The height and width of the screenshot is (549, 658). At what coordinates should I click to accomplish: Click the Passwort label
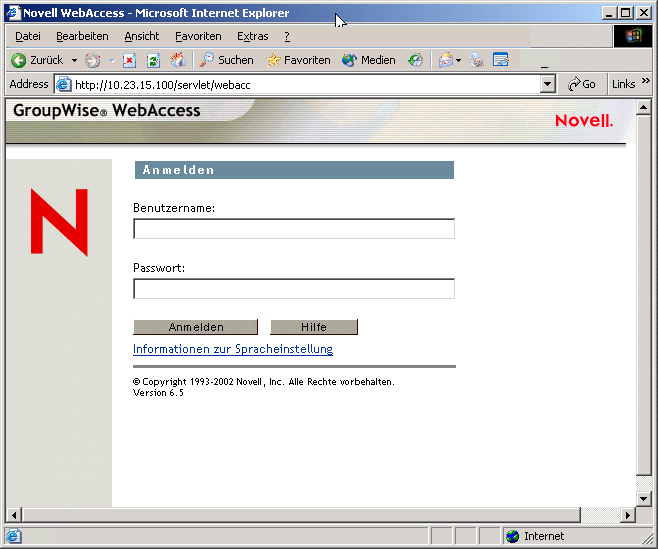coord(159,268)
